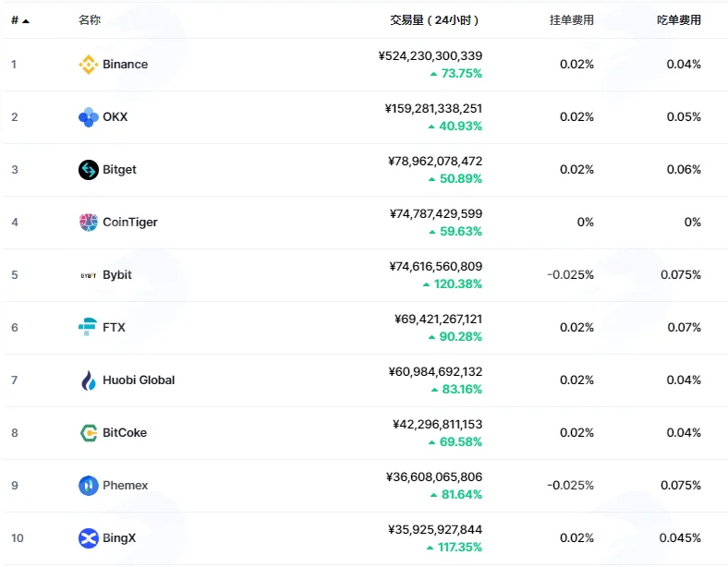
Task: Click the CoinTiger logo icon
Action: [88, 223]
